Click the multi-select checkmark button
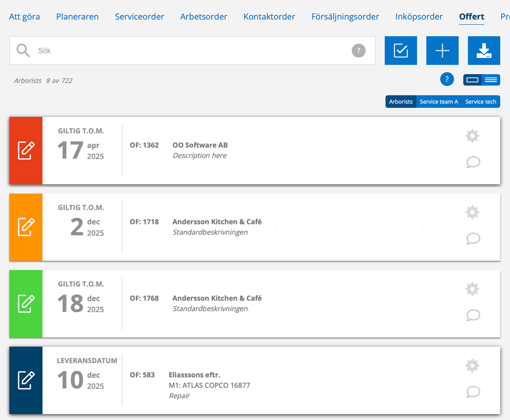 [400, 51]
